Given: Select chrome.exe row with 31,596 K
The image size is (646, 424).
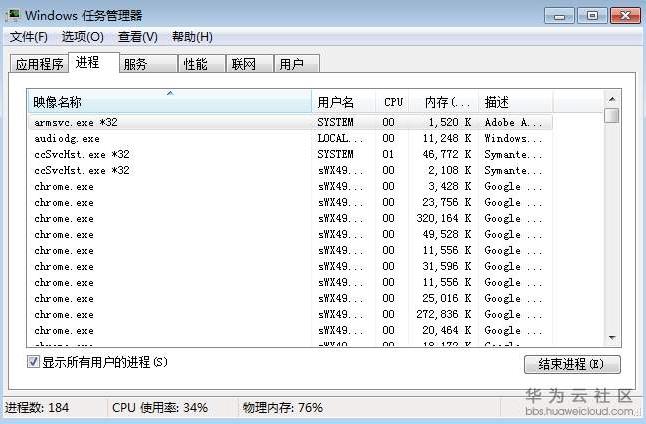Looking at the screenshot, I should click(290, 267).
